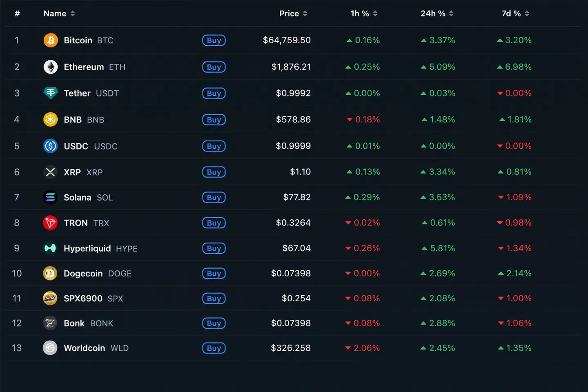Viewport: 588px width, 392px height.
Task: Click Buy in the USDC row
Action: 214,146
